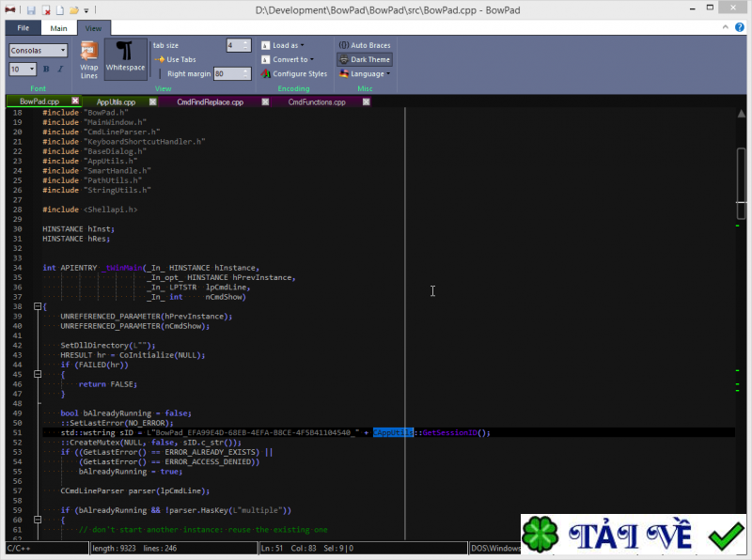Click the Bold font button
The height and width of the screenshot is (560, 752).
pyautogui.click(x=46, y=70)
